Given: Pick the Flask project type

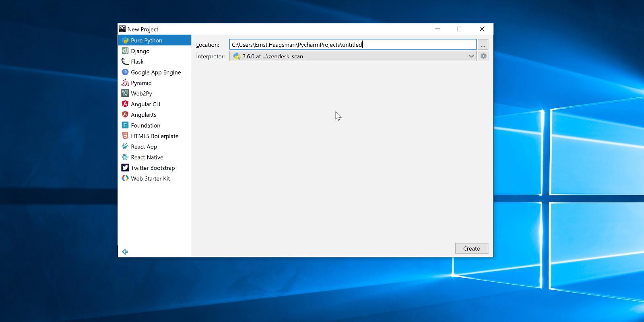Looking at the screenshot, I should click(x=155, y=62).
